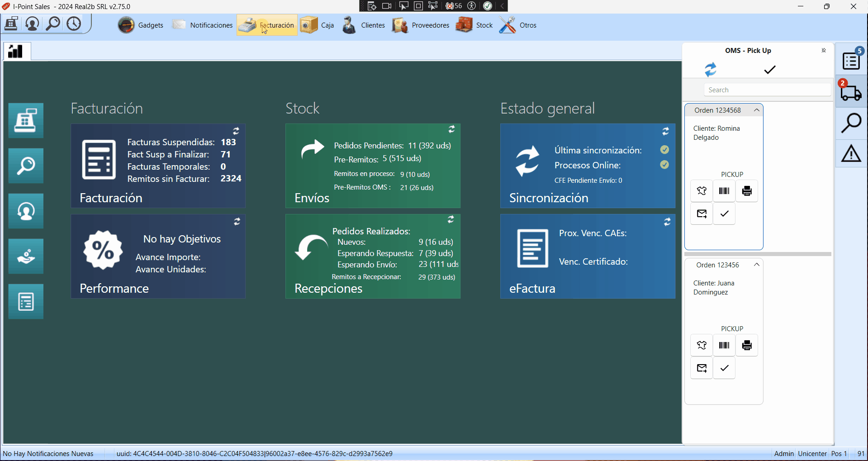
Task: Open the Gadgets menu
Action: (141, 25)
